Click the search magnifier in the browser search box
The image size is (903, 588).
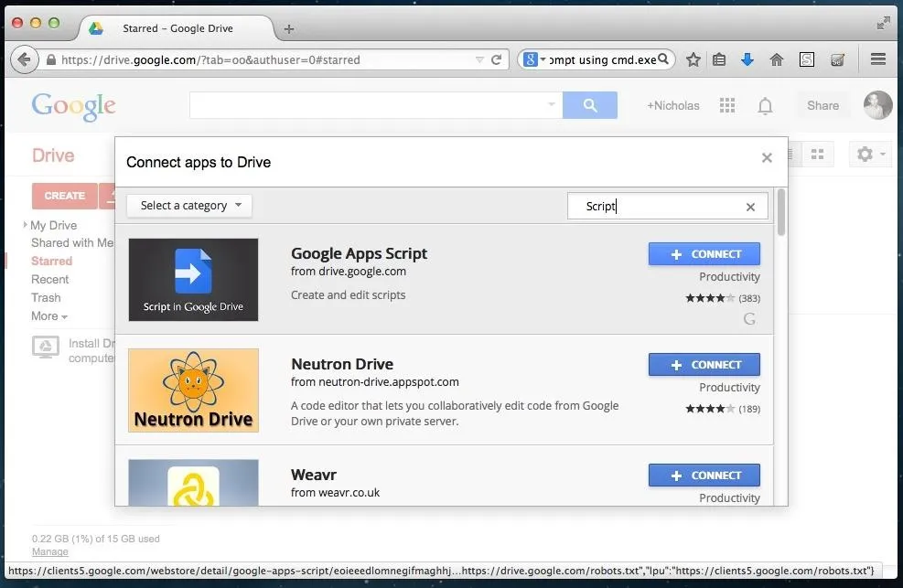pyautogui.click(x=663, y=59)
